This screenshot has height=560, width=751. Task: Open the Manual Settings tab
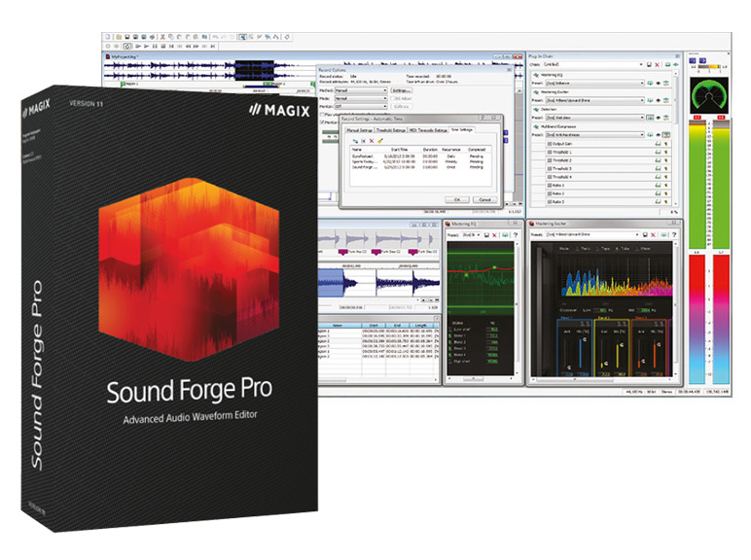pyautogui.click(x=360, y=129)
